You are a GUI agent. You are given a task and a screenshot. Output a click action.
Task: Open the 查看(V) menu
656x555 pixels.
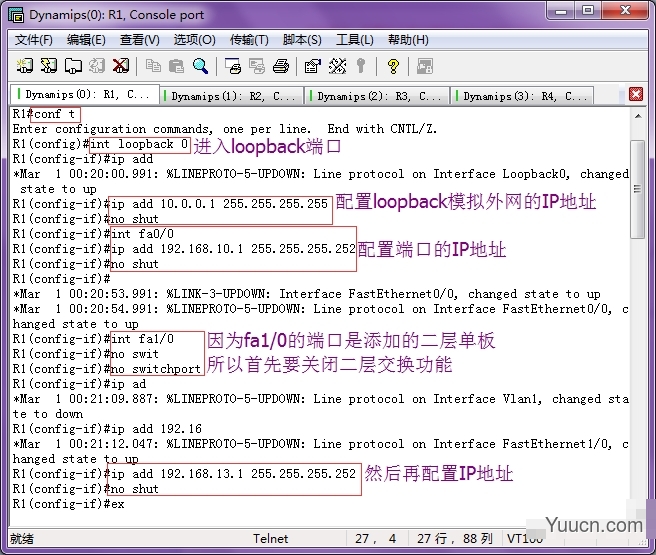click(x=140, y=40)
